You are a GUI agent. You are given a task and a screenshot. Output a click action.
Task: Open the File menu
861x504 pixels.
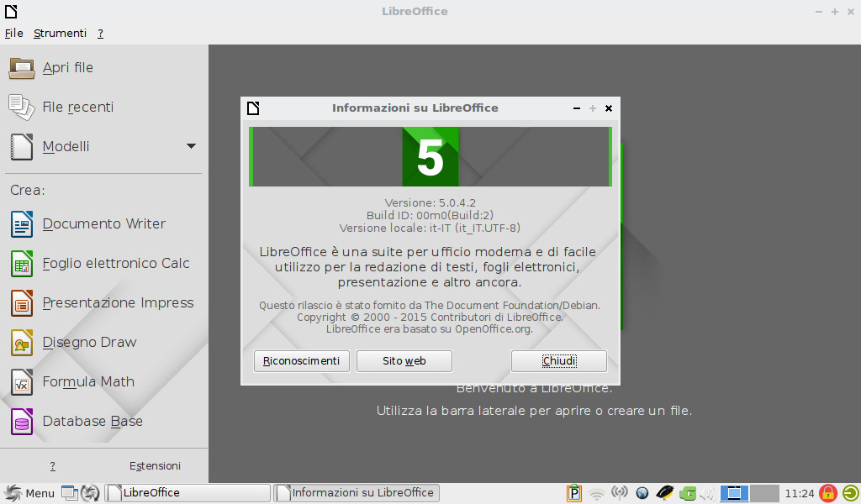tap(13, 34)
